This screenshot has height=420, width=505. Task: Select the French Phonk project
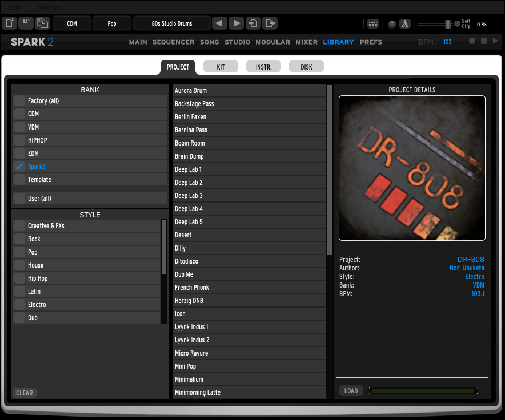[x=249, y=288]
